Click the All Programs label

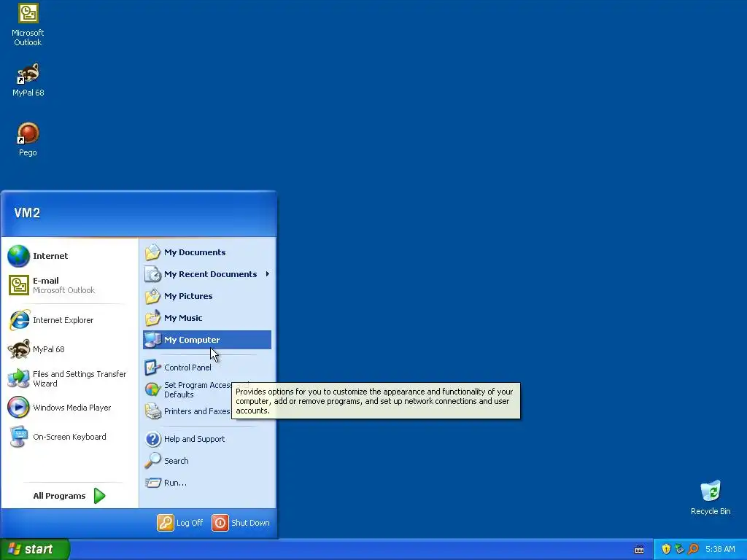[x=59, y=496]
